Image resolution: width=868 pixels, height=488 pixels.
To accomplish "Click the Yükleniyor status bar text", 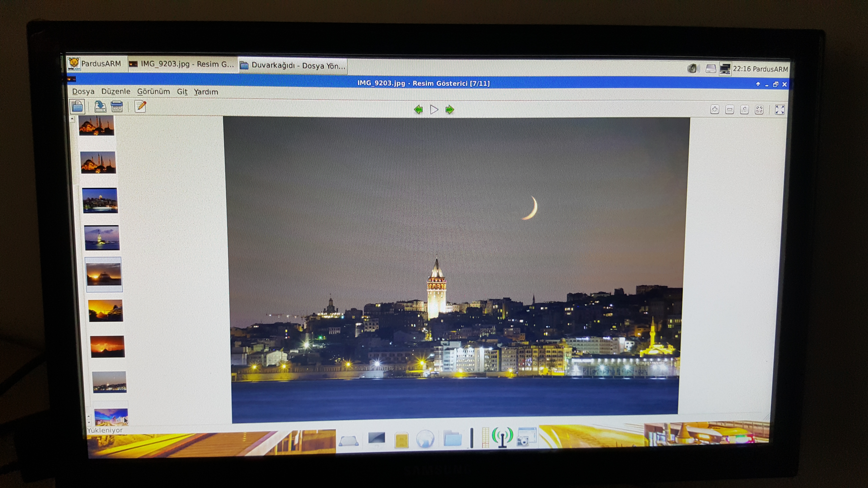I will [105, 430].
